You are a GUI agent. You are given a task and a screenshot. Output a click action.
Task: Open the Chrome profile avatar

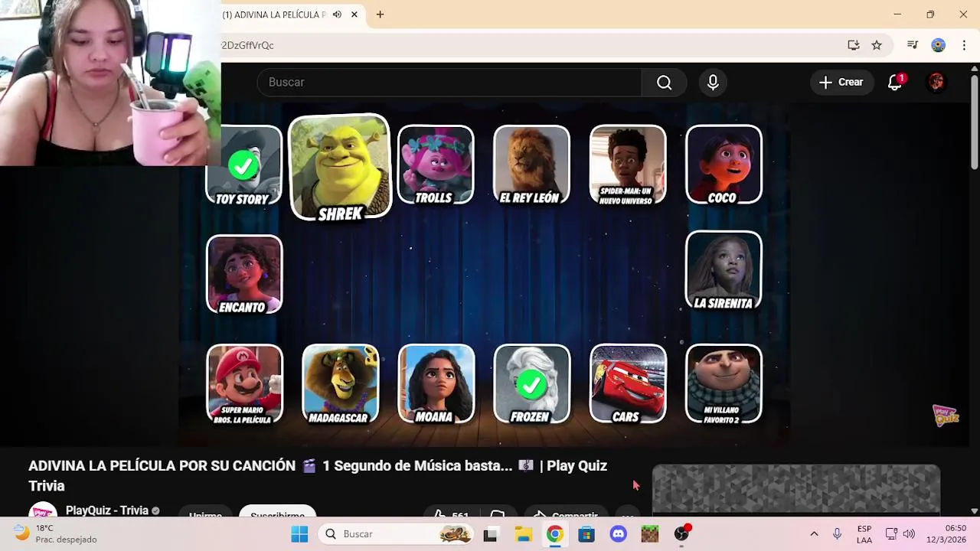938,45
